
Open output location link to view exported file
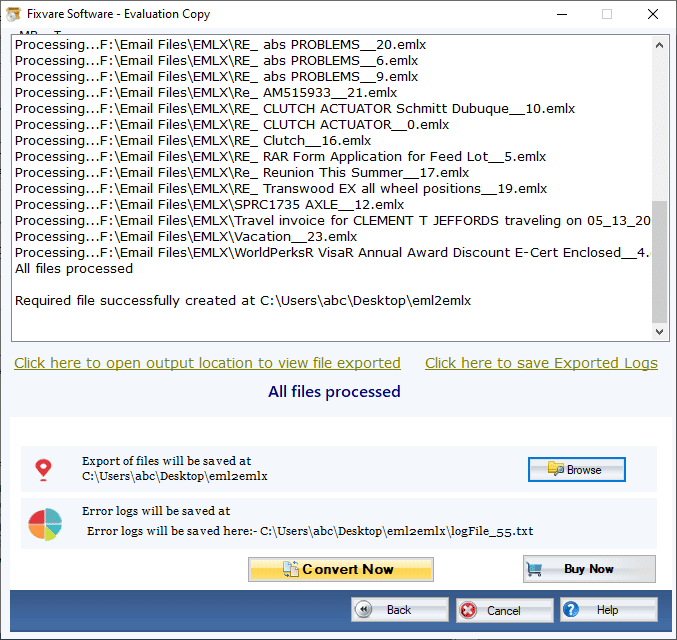[x=207, y=363]
